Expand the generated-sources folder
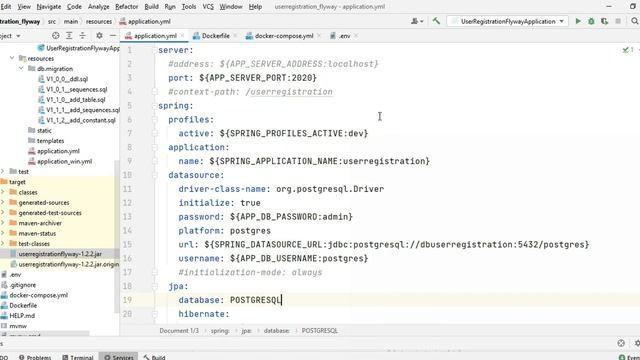 click(3, 202)
